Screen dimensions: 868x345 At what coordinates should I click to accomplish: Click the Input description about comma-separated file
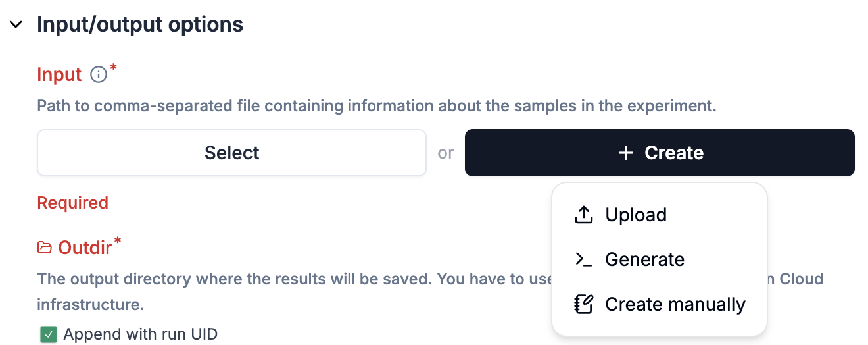376,105
